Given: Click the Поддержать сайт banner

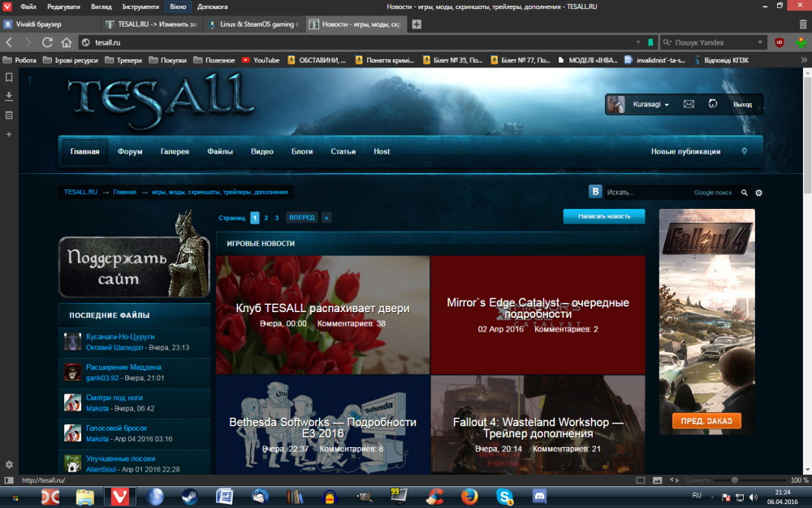Looking at the screenshot, I should (x=134, y=267).
